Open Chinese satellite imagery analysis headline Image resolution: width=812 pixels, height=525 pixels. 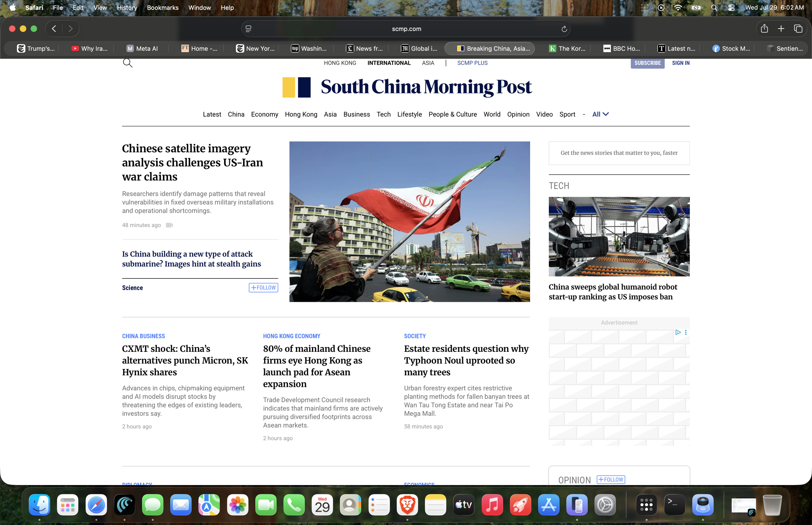point(193,163)
